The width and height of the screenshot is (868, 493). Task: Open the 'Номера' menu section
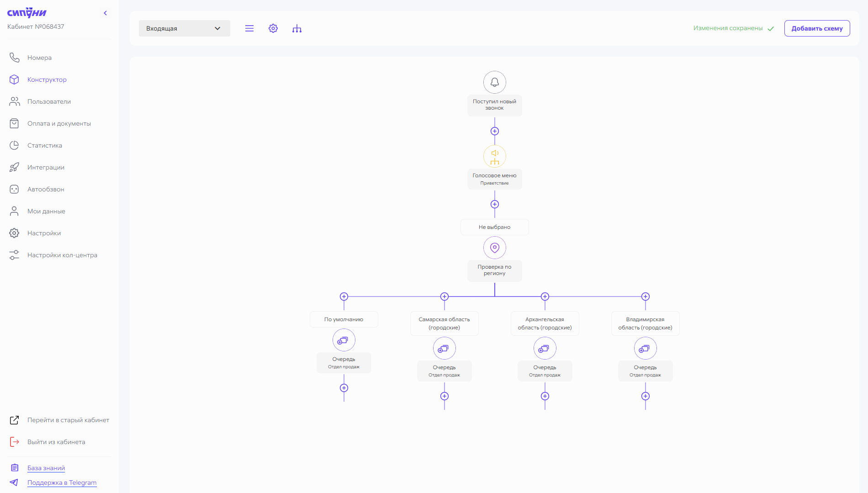click(39, 58)
